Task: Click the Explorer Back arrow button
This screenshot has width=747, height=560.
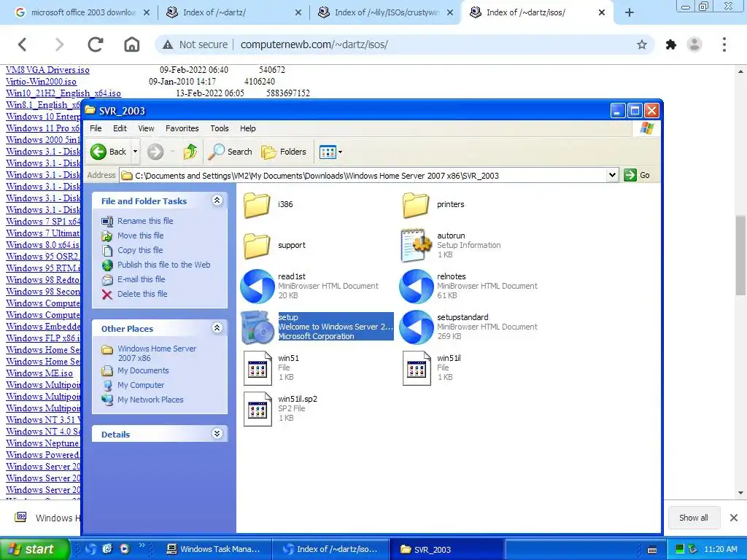Action: tap(109, 152)
